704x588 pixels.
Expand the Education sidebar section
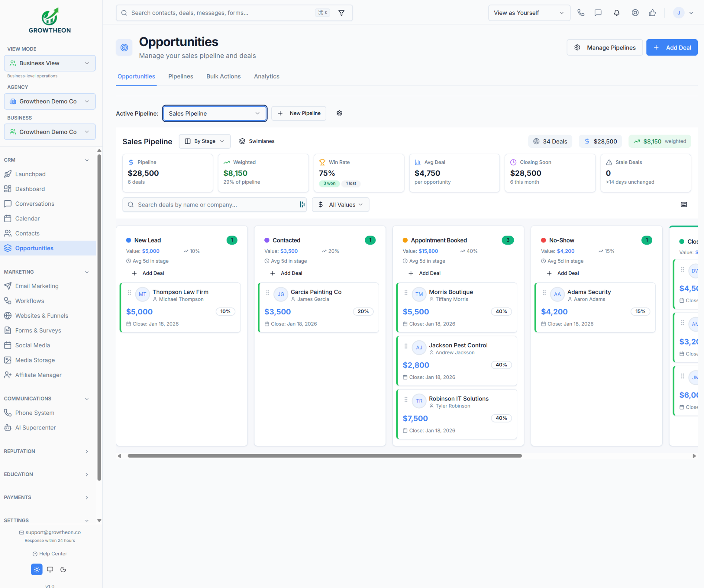point(46,474)
